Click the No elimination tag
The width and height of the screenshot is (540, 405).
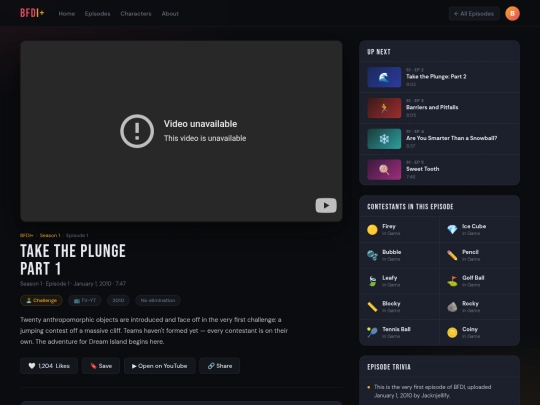click(158, 300)
